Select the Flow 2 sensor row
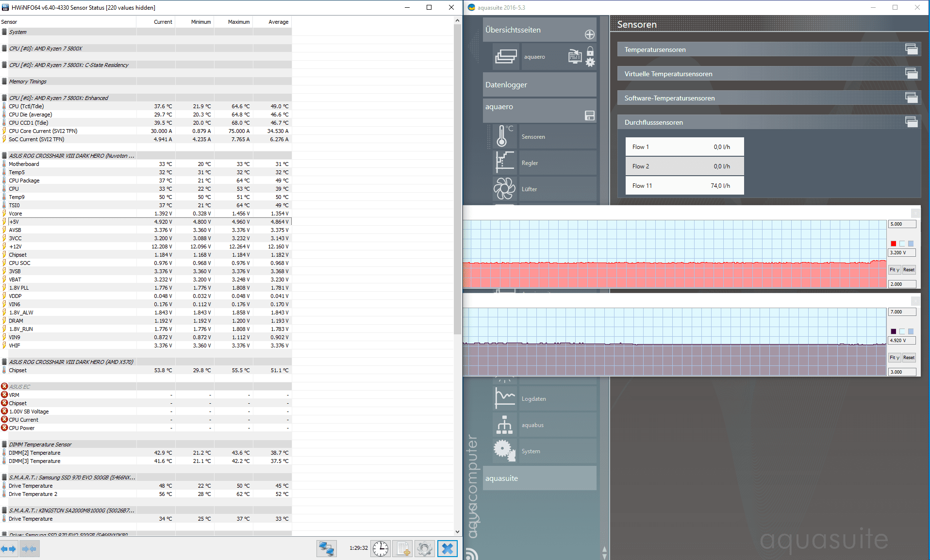The image size is (930, 560). [684, 166]
